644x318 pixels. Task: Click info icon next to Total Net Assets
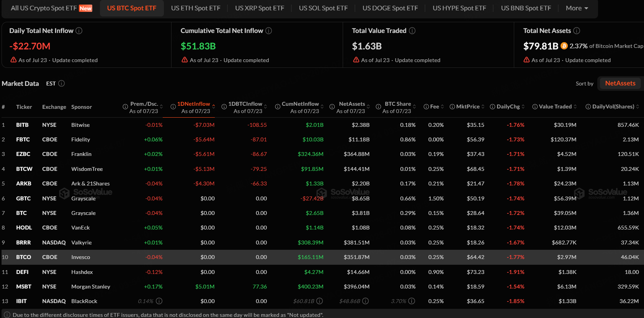pyautogui.click(x=577, y=31)
